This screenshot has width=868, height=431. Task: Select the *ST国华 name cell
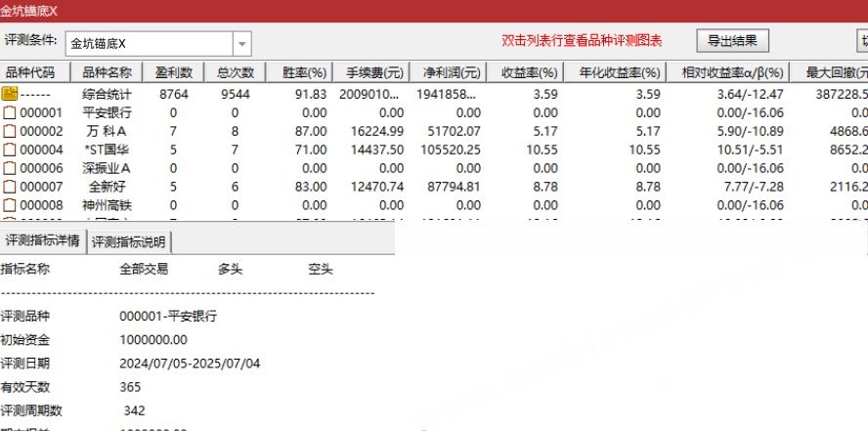tap(107, 150)
